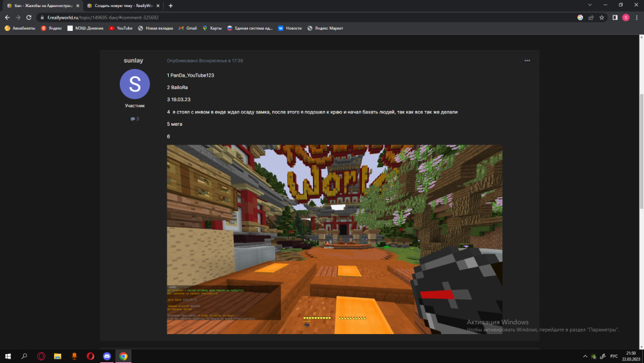Click the date text '3 19.03.23'
The image size is (644, 363).
[178, 99]
